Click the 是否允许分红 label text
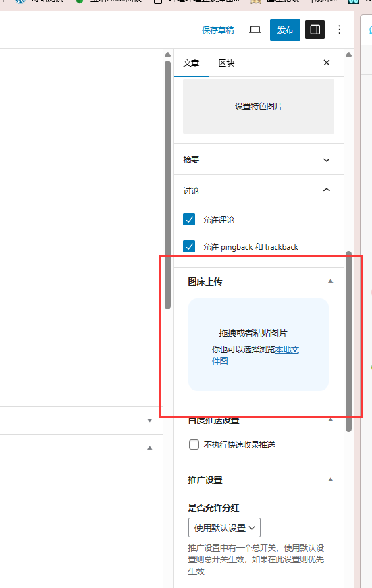 213,508
